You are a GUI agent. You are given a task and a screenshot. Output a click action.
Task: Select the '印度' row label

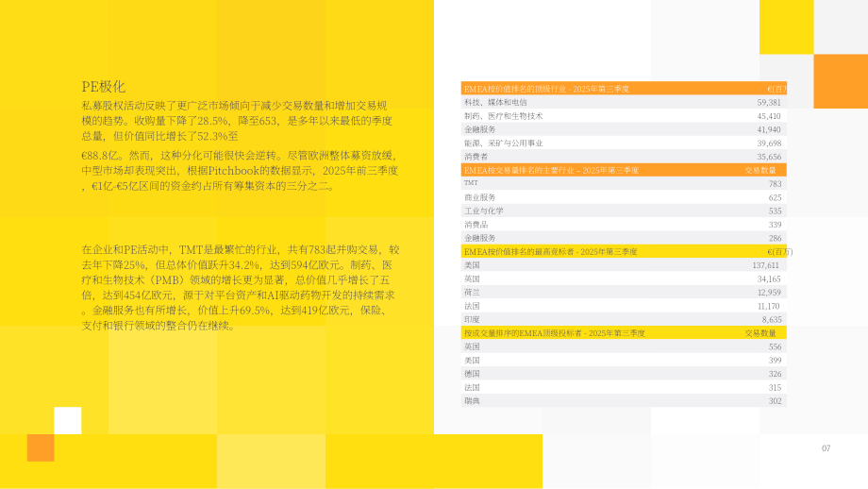(472, 319)
